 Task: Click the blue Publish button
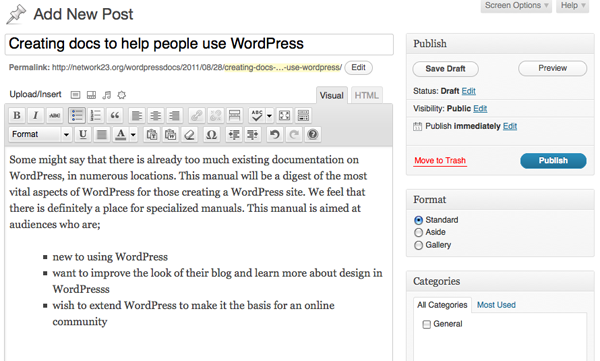553,160
